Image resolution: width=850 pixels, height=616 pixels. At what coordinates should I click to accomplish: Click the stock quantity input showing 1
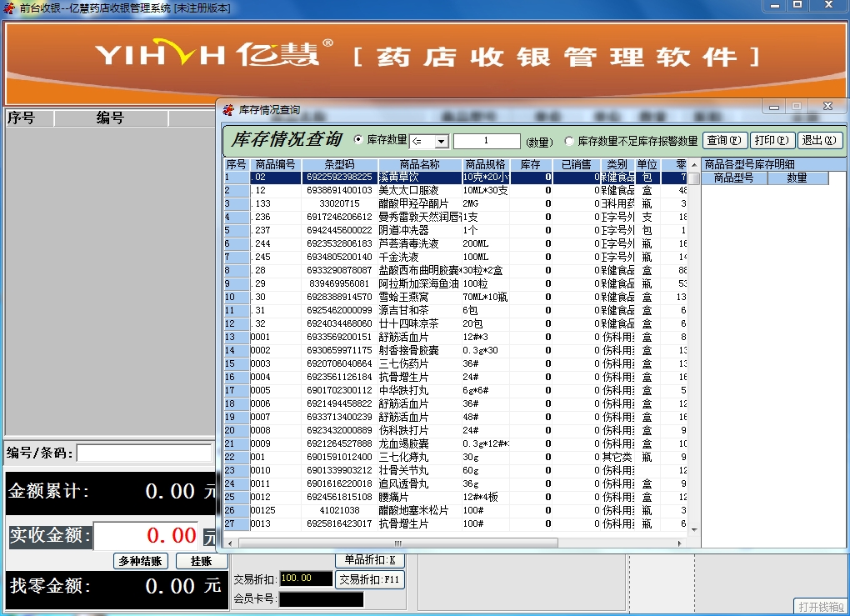click(487, 141)
